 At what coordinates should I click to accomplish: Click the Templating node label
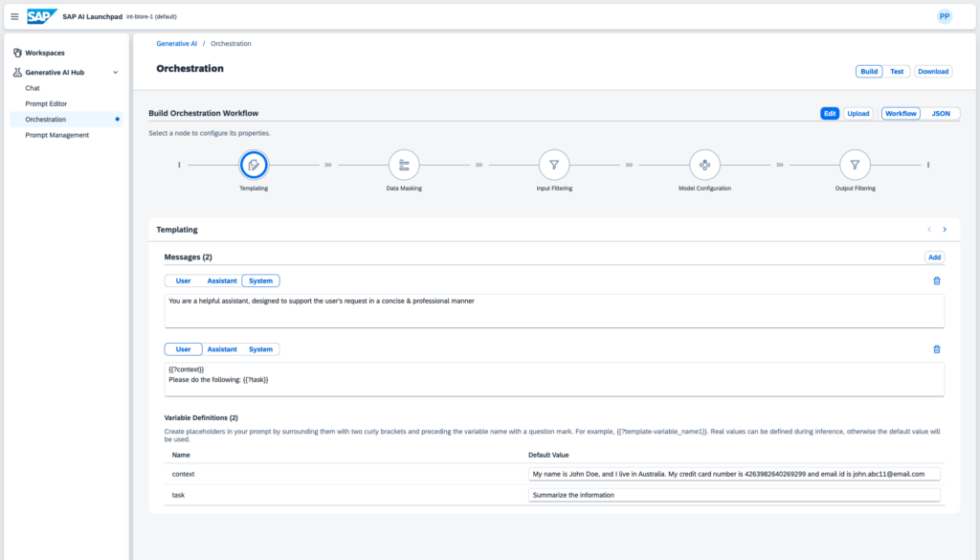[254, 189]
